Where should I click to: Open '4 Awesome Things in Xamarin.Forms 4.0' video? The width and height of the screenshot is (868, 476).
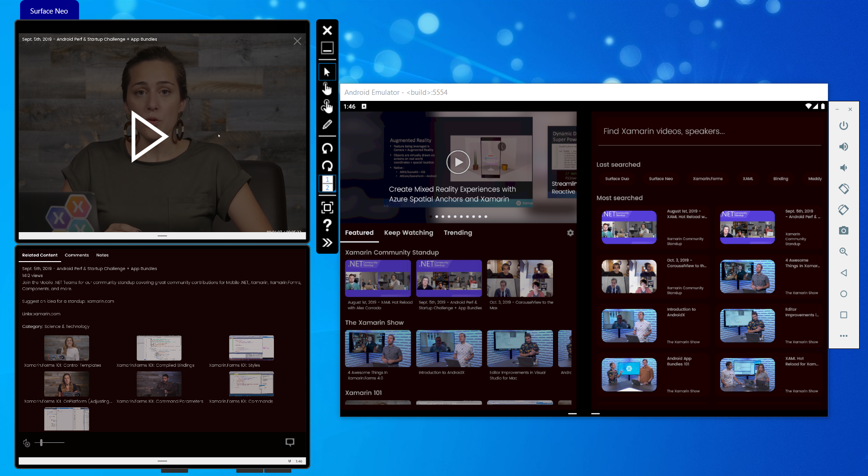(x=378, y=348)
